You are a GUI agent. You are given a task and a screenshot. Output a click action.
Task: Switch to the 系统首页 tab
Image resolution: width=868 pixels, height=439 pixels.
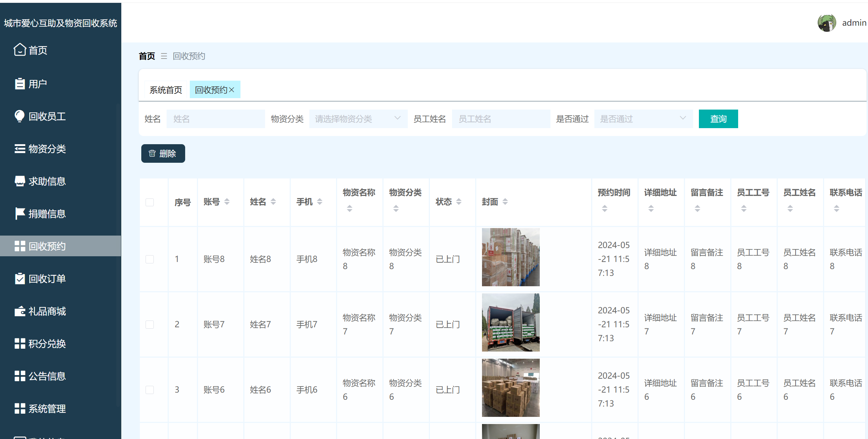[166, 90]
